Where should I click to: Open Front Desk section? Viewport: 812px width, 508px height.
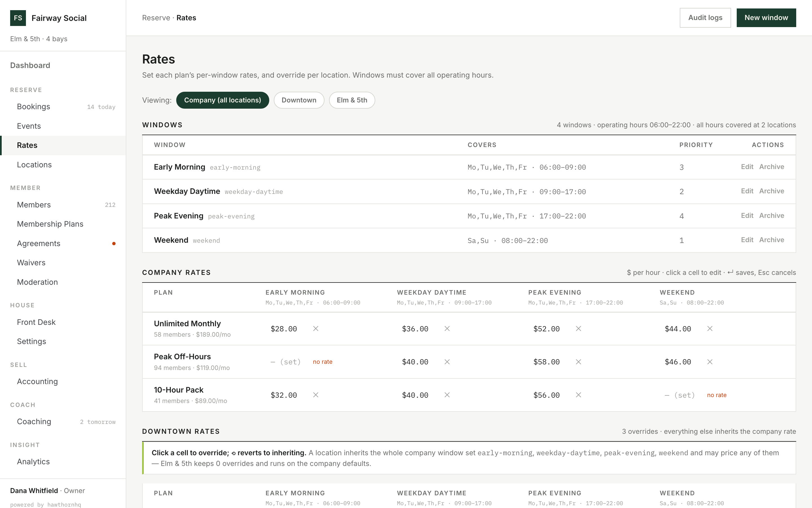tap(63, 322)
